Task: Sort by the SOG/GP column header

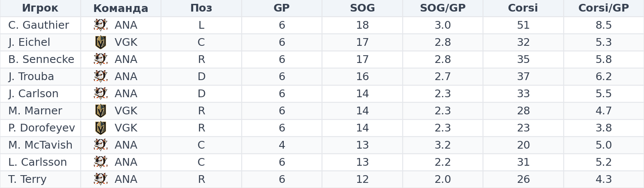Action: (443, 8)
